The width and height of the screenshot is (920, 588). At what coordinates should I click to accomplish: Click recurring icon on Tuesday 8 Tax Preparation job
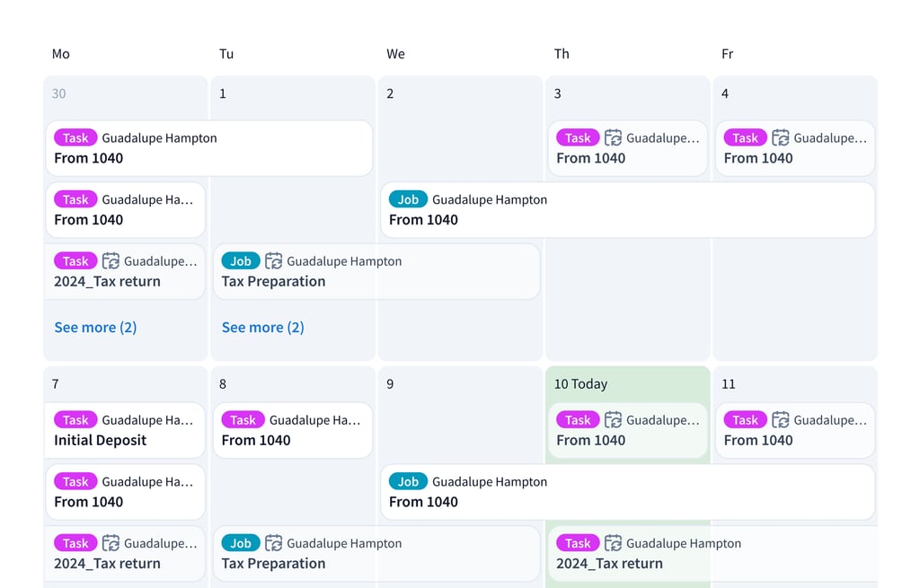click(x=273, y=543)
